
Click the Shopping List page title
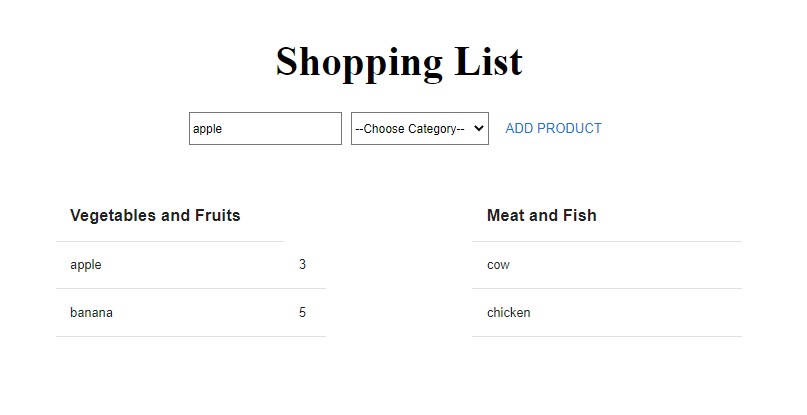click(x=399, y=62)
